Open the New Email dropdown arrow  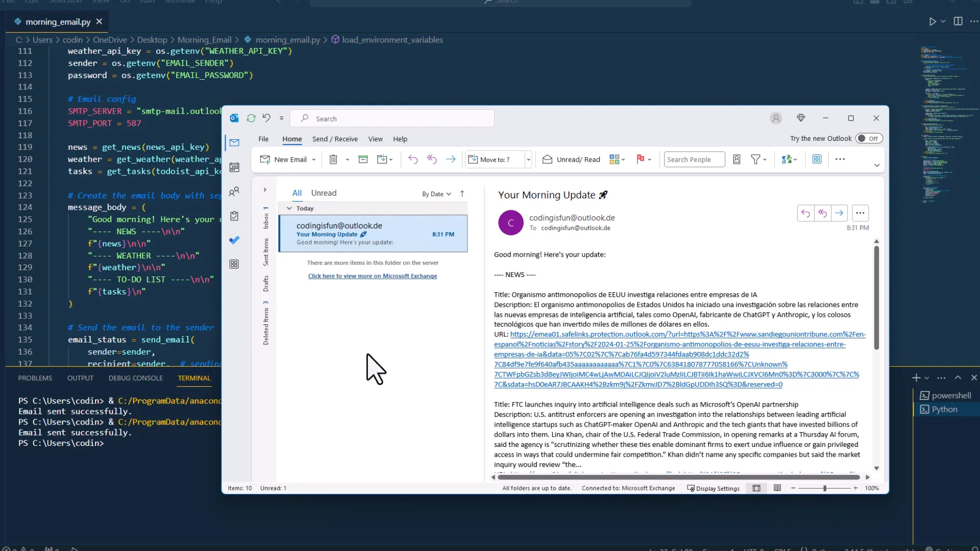(x=313, y=159)
